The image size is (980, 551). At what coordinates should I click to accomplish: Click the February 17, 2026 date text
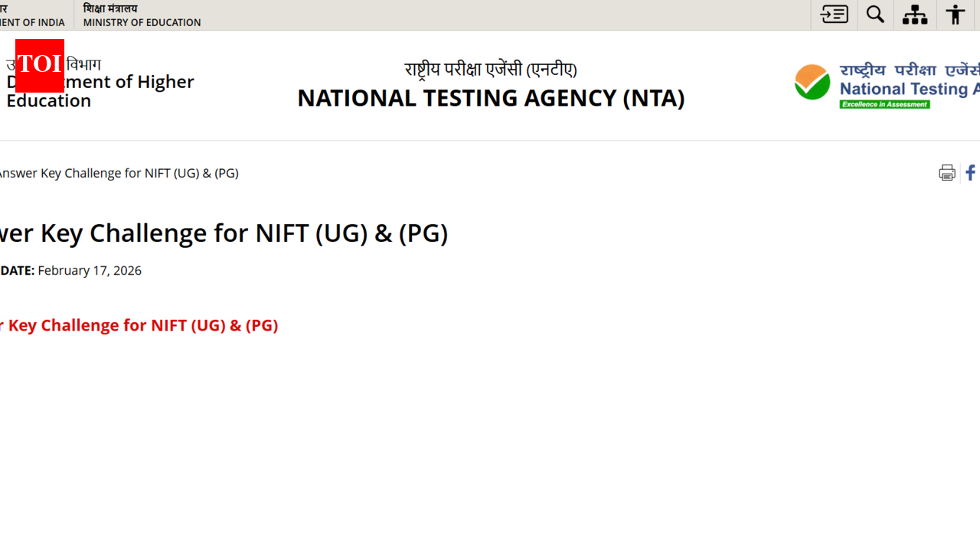pos(90,270)
